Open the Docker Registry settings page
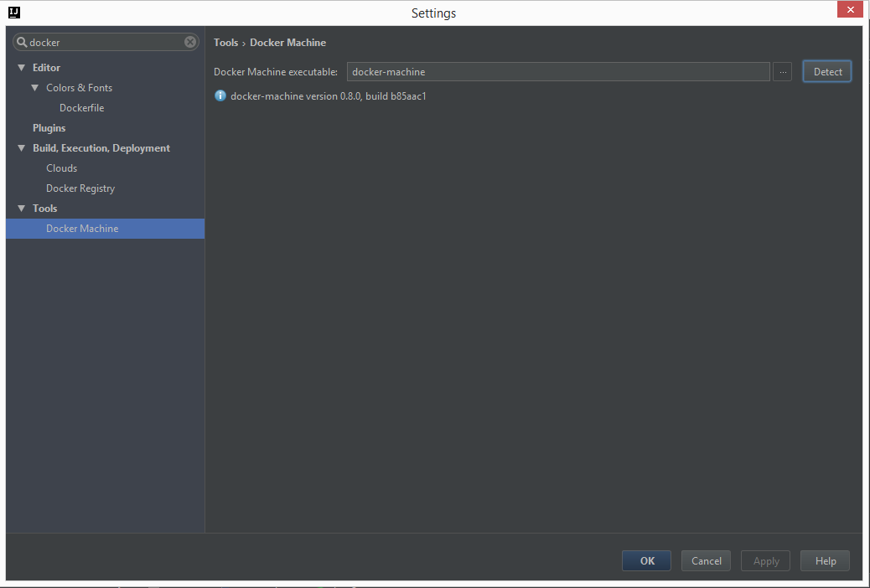The image size is (870, 588). coord(80,188)
